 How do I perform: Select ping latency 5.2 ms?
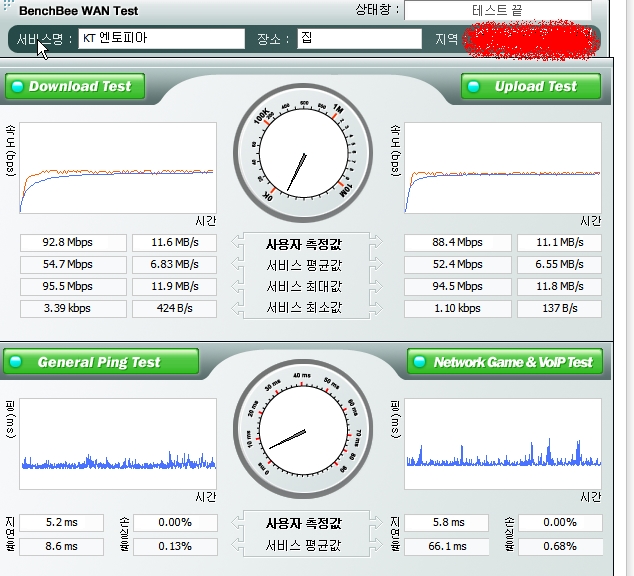(61, 523)
